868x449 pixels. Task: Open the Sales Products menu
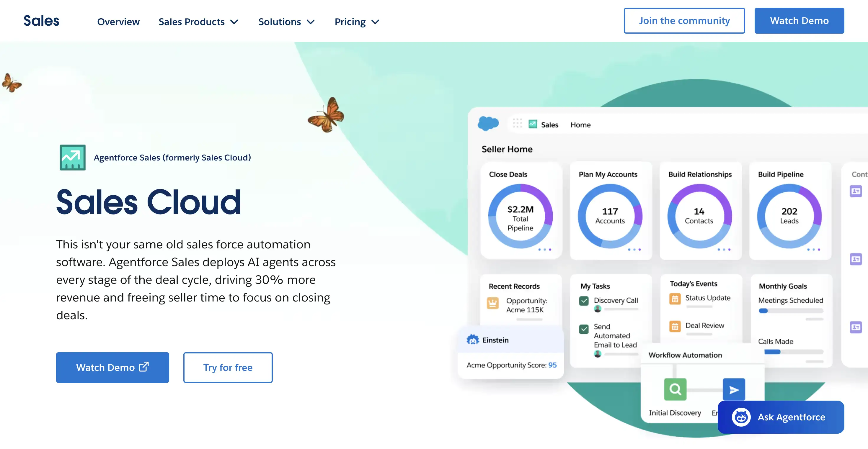click(x=198, y=22)
